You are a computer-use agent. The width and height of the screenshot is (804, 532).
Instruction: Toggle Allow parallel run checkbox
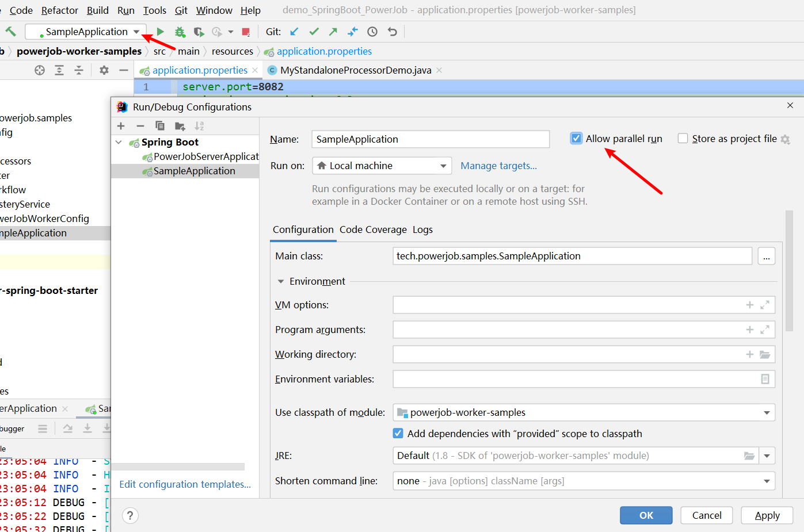pyautogui.click(x=576, y=138)
